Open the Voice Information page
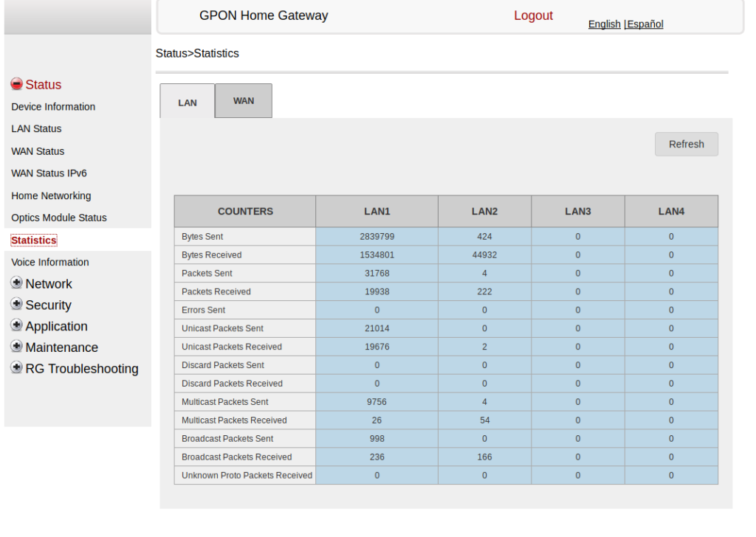 (50, 262)
